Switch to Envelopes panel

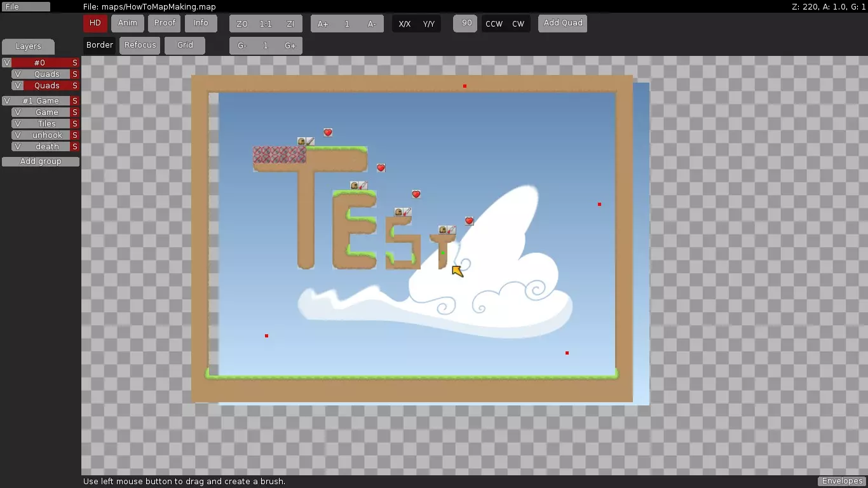point(842,481)
